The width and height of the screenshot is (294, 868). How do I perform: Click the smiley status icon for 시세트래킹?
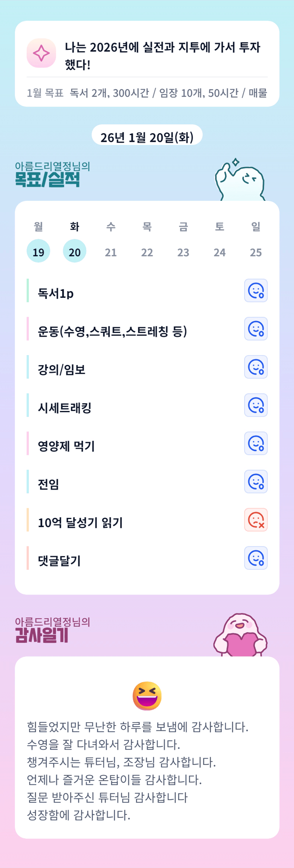point(256,405)
